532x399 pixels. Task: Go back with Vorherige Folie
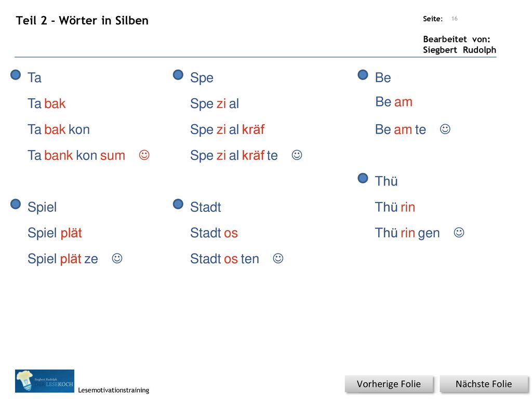point(389,384)
